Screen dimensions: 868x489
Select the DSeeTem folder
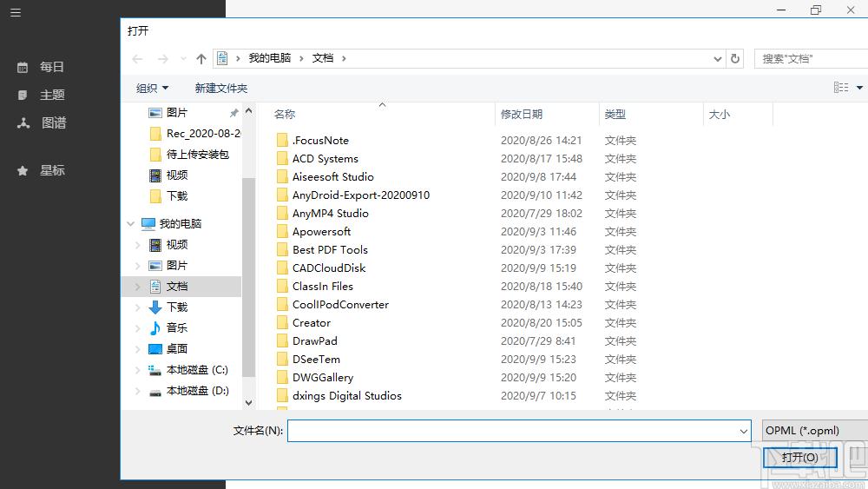point(308,360)
